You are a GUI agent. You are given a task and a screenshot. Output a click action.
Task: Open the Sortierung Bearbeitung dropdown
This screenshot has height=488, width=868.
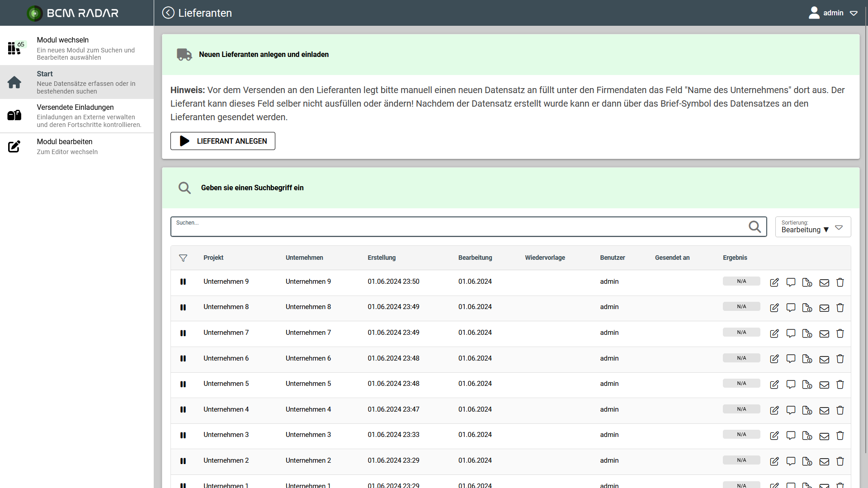pos(812,227)
